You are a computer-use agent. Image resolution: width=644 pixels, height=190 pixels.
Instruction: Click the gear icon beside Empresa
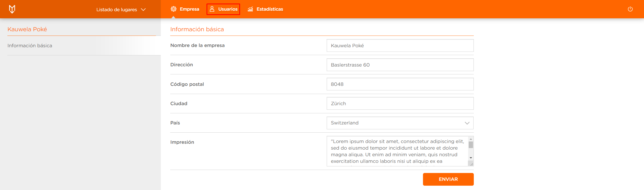click(174, 9)
